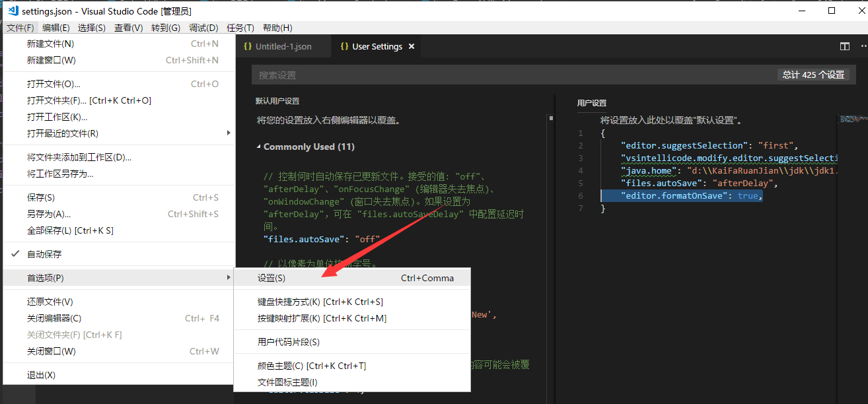Open the 选择(S) menu
The height and width of the screenshot is (404, 868).
(92, 28)
